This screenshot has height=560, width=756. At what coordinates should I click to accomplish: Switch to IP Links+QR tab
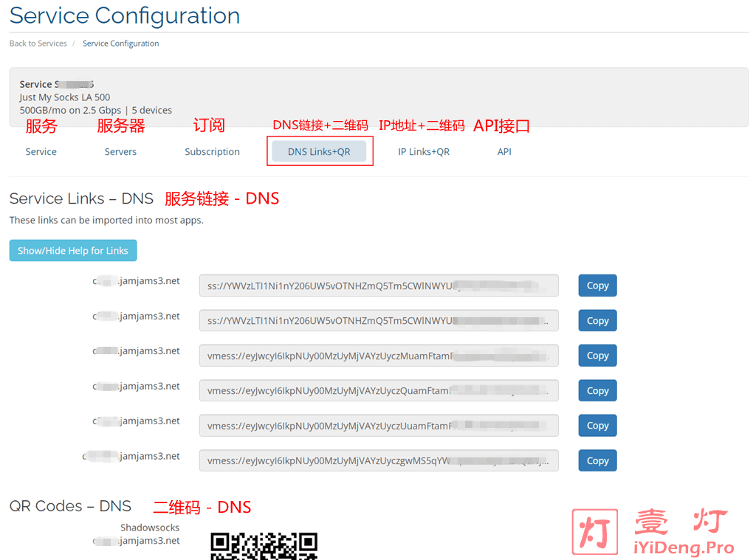pos(424,152)
